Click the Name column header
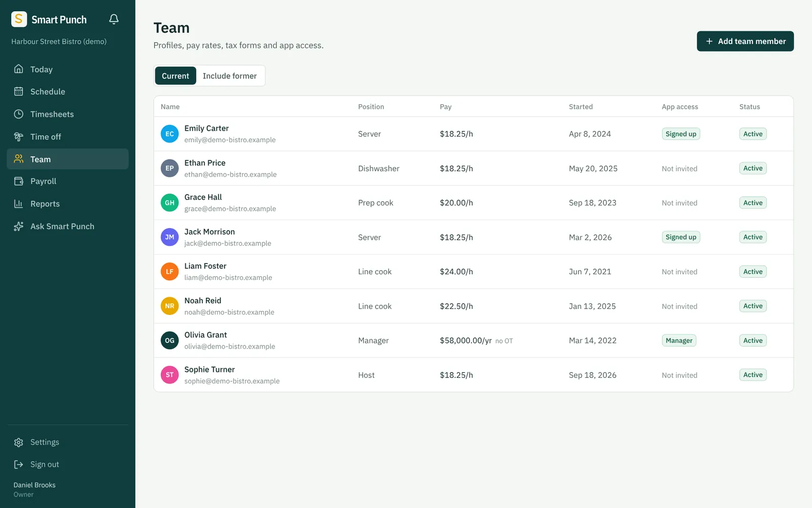The height and width of the screenshot is (508, 812). (x=170, y=107)
